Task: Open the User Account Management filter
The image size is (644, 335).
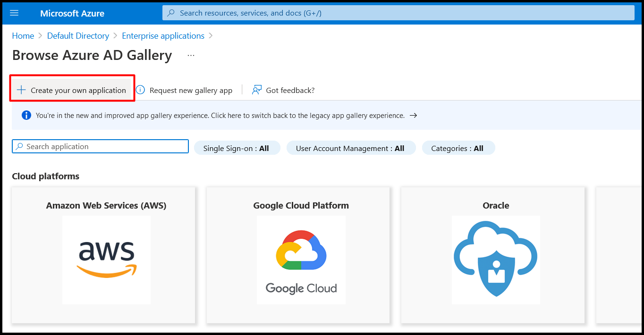Action: coord(351,148)
